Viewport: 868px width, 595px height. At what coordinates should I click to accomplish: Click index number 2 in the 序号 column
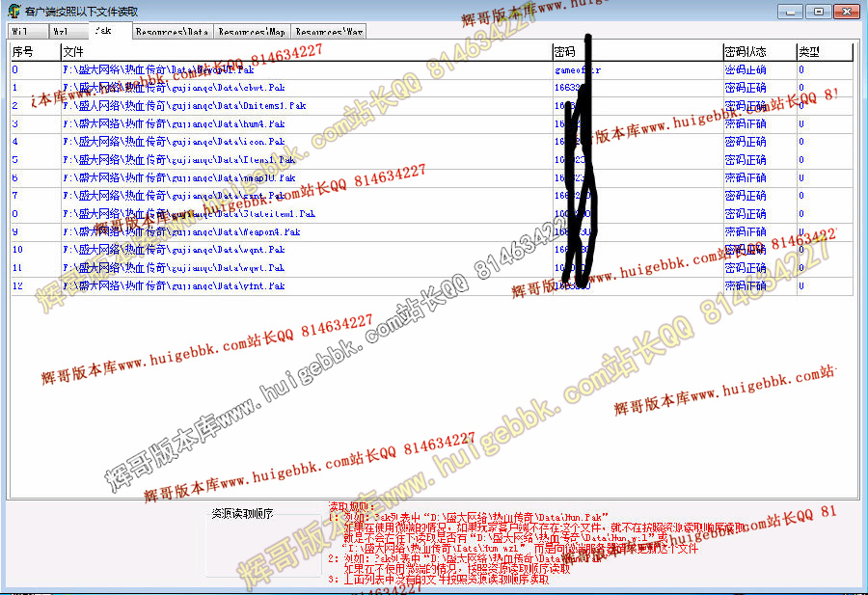point(14,106)
